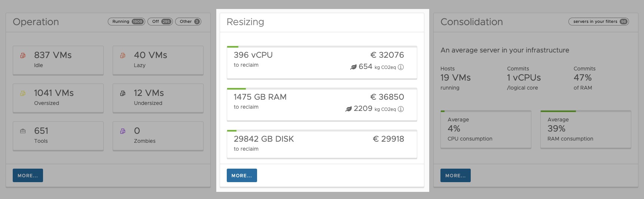Viewport: 644px width, 199px height.
Task: Select the servers in your filters badge
Action: pyautogui.click(x=599, y=21)
